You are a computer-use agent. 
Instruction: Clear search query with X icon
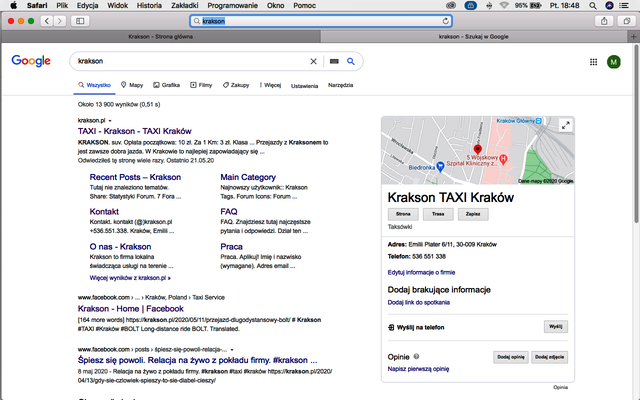point(313,61)
